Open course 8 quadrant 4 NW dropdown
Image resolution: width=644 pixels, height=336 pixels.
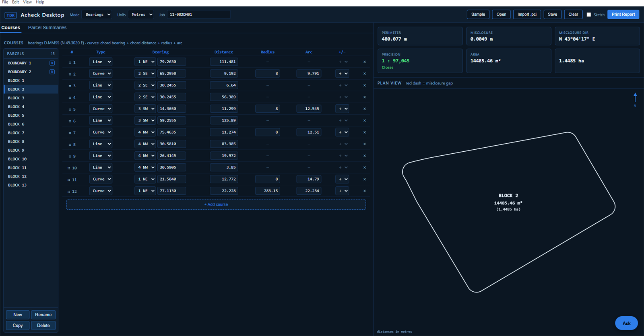145,144
